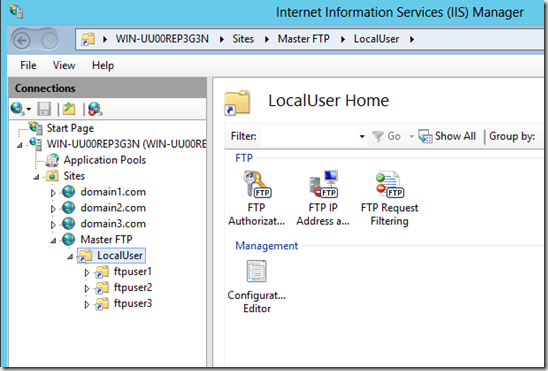This screenshot has height=371, width=548.
Task: Click the LocalUser Home folder icon
Action: [237, 103]
